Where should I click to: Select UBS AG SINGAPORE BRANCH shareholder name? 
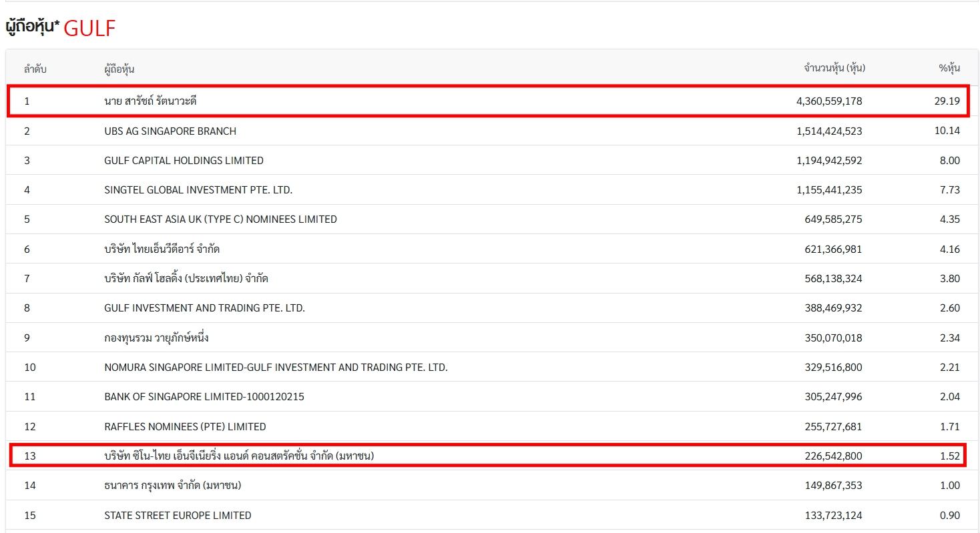(170, 131)
